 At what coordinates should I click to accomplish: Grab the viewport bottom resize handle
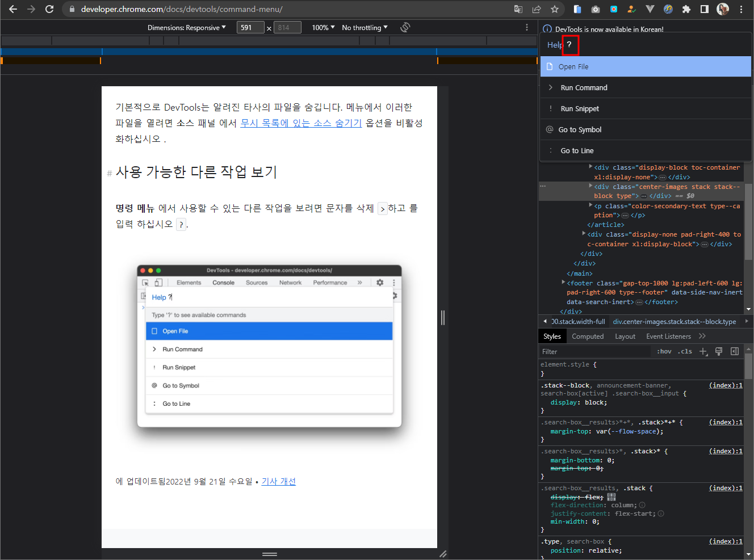(x=270, y=554)
